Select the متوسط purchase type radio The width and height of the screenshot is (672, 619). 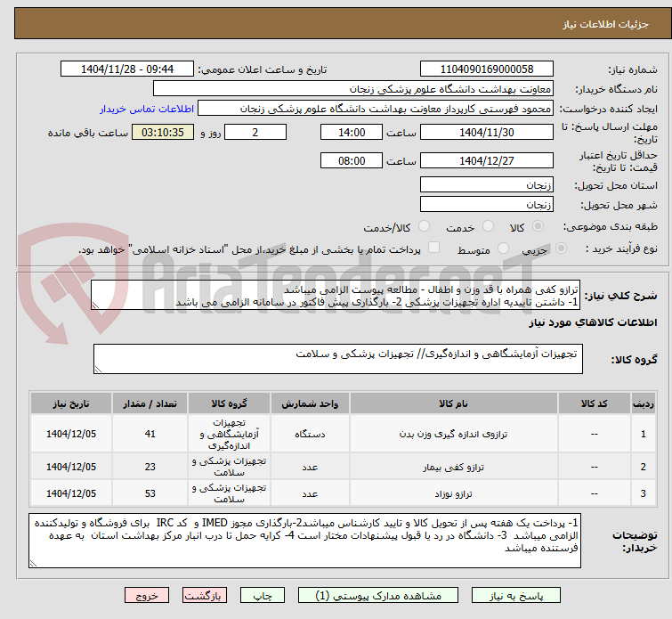tap(503, 248)
